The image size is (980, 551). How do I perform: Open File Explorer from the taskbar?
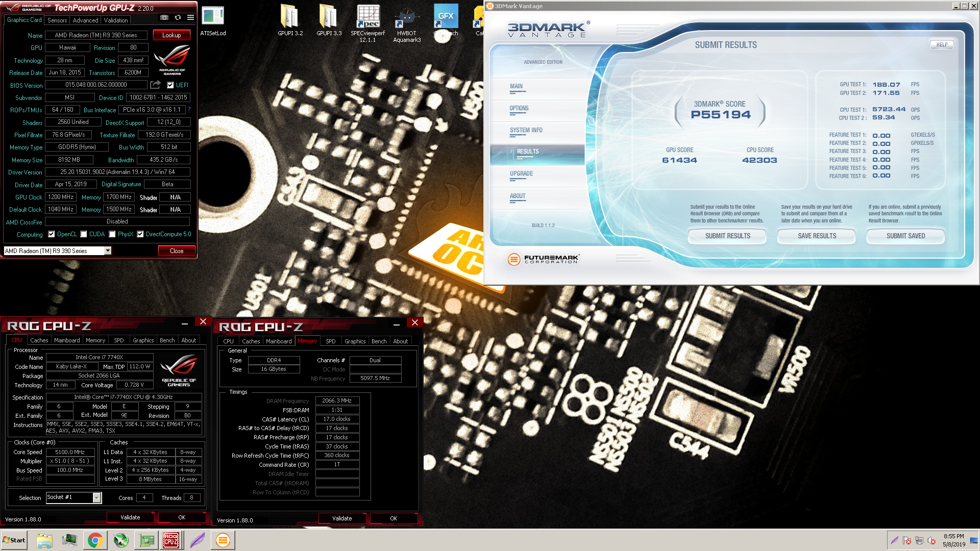pos(44,540)
